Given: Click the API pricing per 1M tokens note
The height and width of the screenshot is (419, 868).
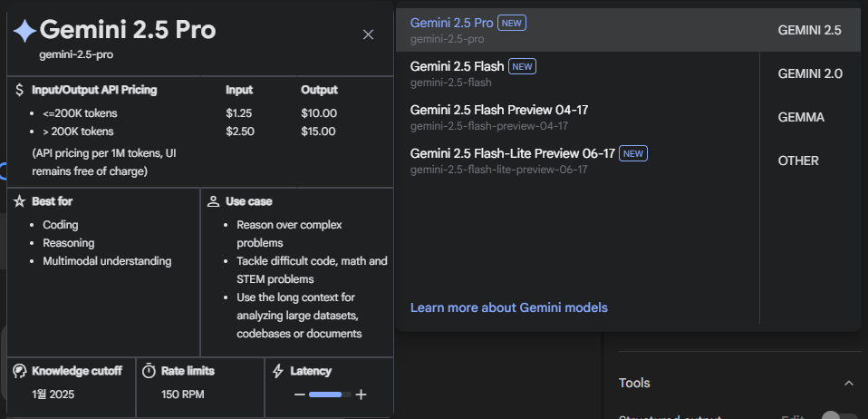Looking at the screenshot, I should click(104, 162).
